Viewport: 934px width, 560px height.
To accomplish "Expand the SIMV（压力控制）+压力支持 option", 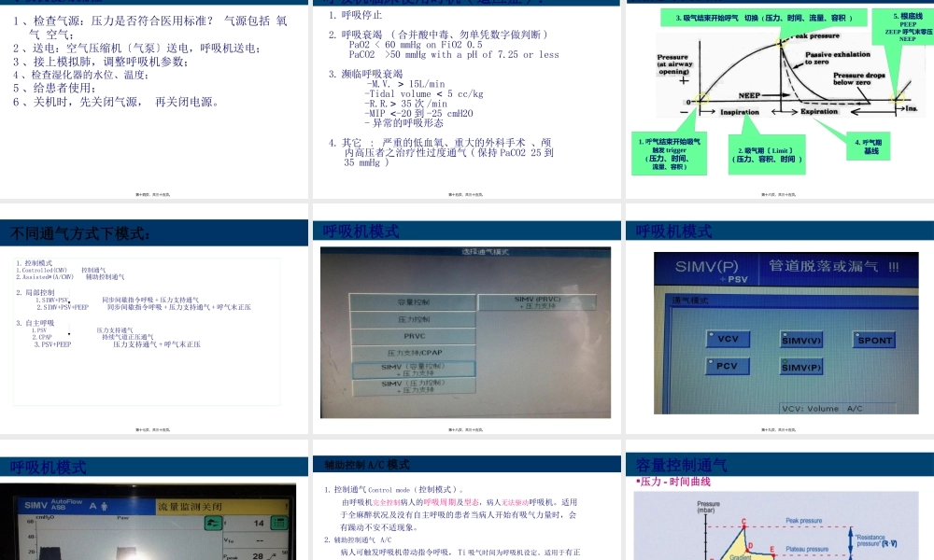I will tap(413, 386).
